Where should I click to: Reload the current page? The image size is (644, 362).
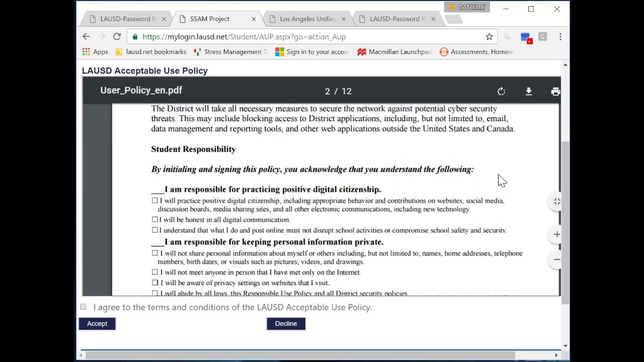tap(117, 37)
